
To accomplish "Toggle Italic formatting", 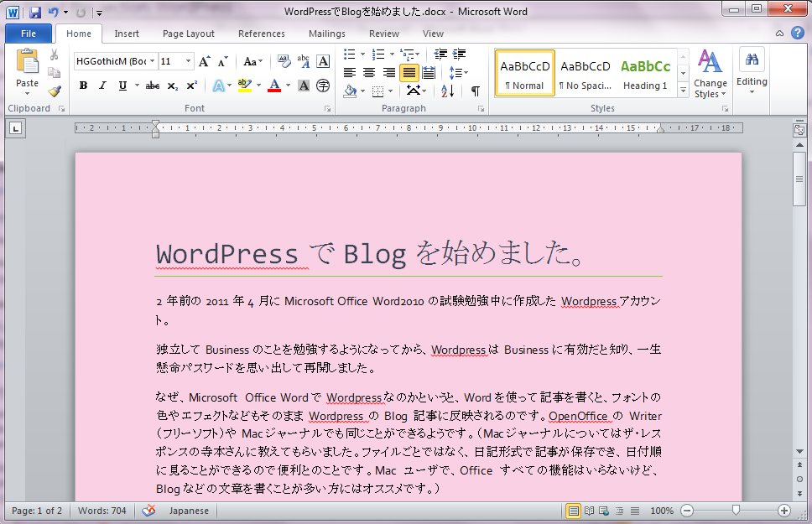I will [102, 86].
